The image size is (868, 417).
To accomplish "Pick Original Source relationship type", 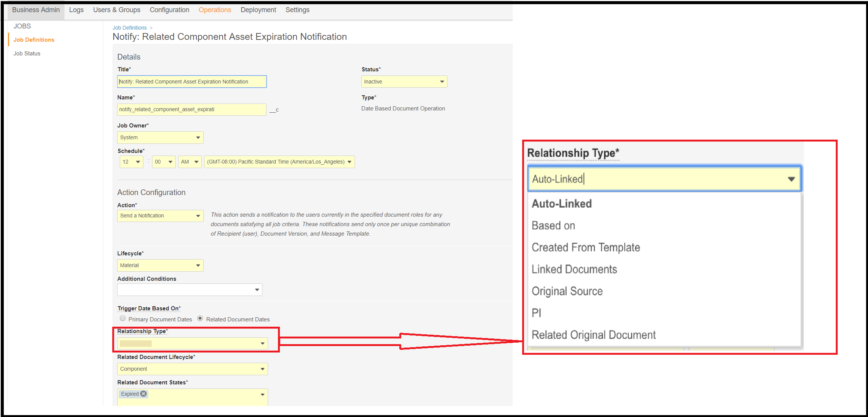I will point(567,291).
